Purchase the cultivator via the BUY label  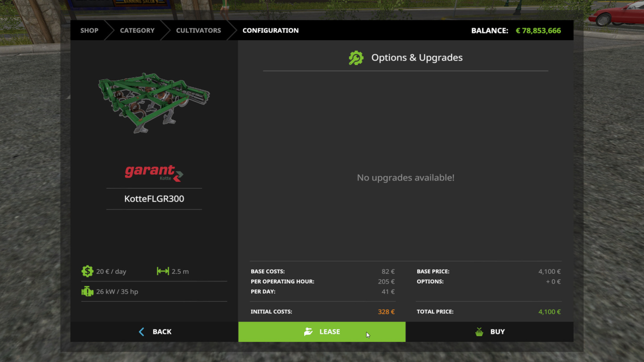pos(497,332)
